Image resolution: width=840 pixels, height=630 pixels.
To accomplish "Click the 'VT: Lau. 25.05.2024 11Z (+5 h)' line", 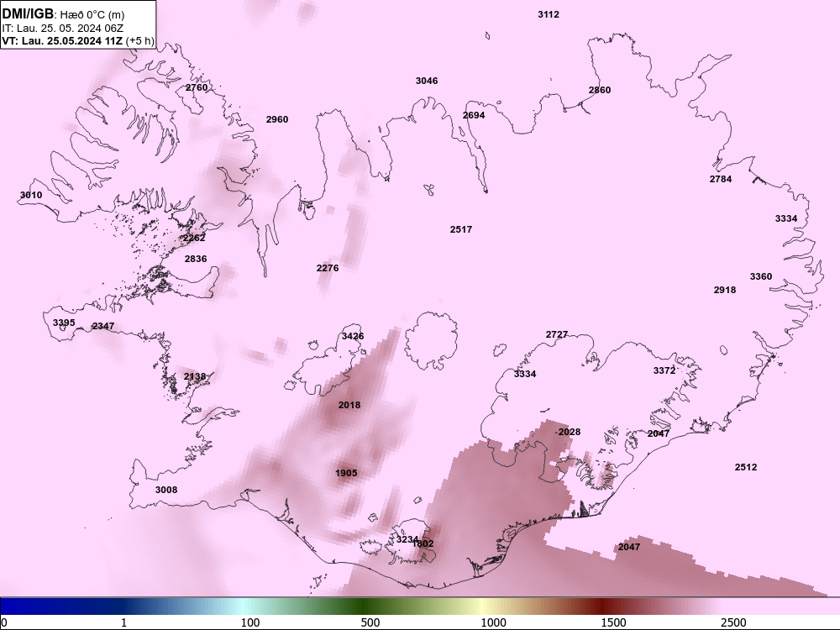I will pyautogui.click(x=78, y=40).
